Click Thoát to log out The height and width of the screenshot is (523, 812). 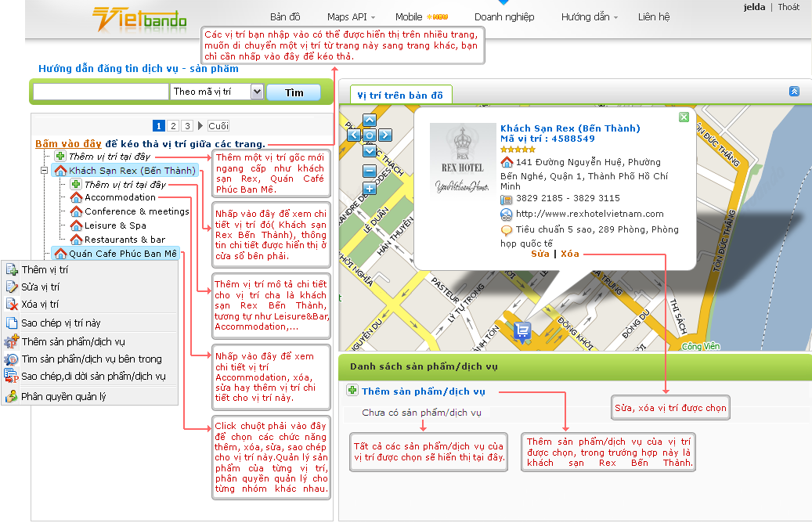pyautogui.click(x=789, y=7)
